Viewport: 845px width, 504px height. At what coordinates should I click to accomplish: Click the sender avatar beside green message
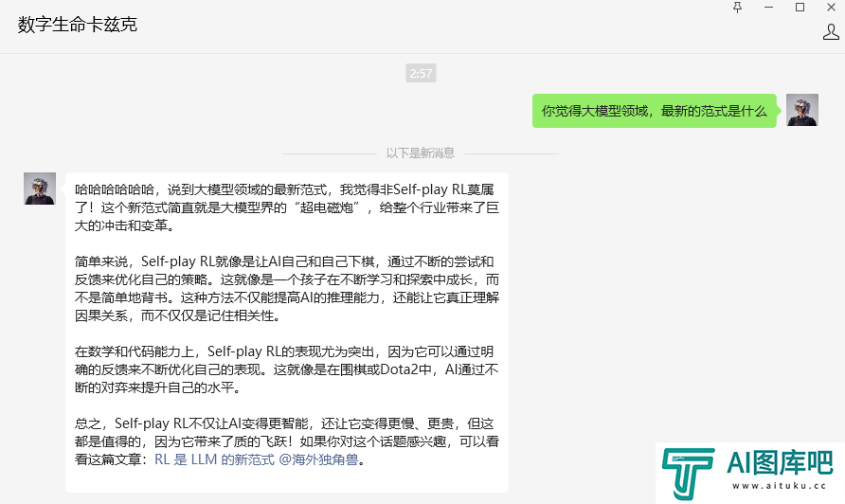pos(801,110)
